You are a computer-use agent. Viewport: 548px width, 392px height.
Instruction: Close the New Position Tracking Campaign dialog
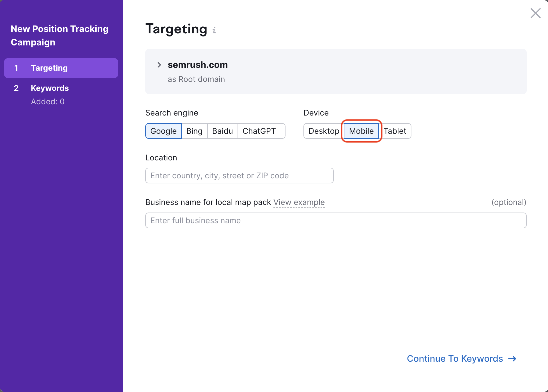click(x=535, y=13)
